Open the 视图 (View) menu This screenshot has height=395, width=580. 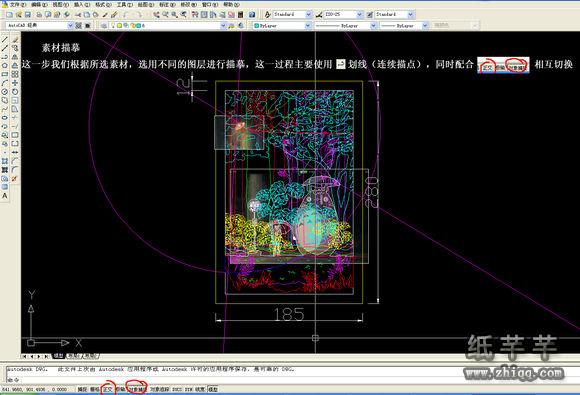(x=60, y=4)
